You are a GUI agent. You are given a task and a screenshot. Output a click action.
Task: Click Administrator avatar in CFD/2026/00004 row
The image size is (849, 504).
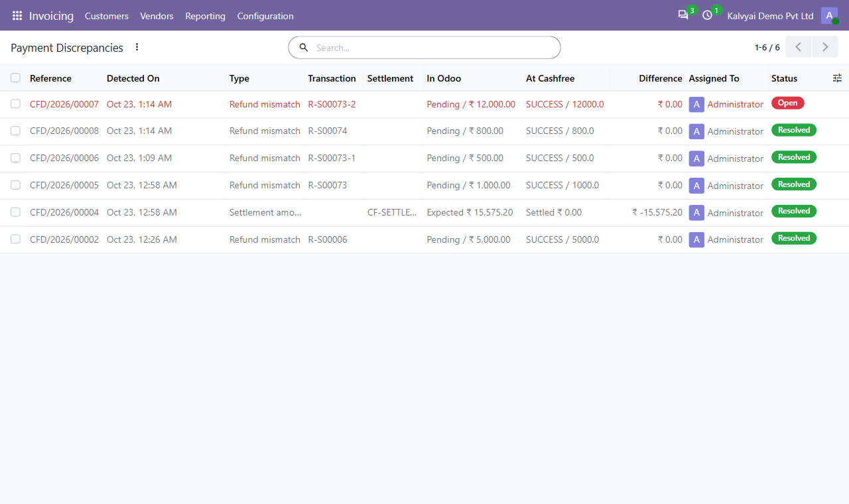[x=696, y=212]
